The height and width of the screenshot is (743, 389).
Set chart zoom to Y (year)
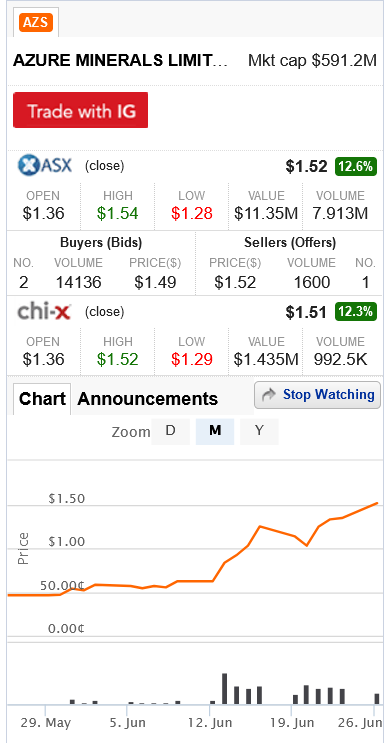(259, 431)
